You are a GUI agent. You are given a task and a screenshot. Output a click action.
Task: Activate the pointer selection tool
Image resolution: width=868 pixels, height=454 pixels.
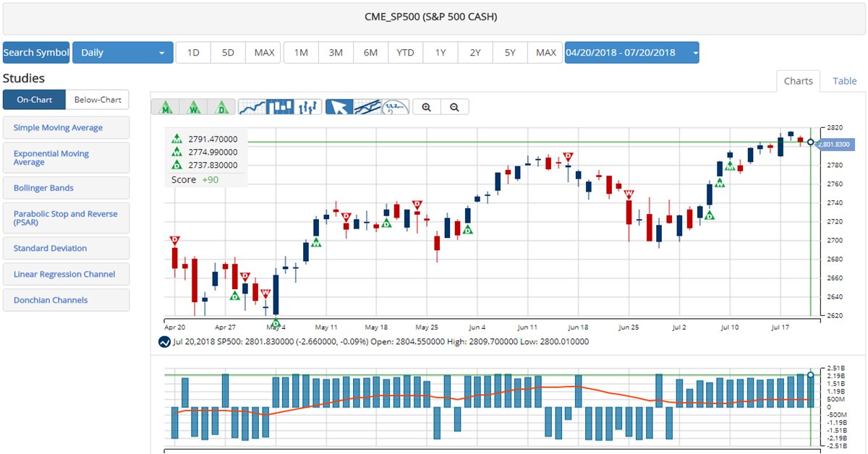pyautogui.click(x=339, y=106)
